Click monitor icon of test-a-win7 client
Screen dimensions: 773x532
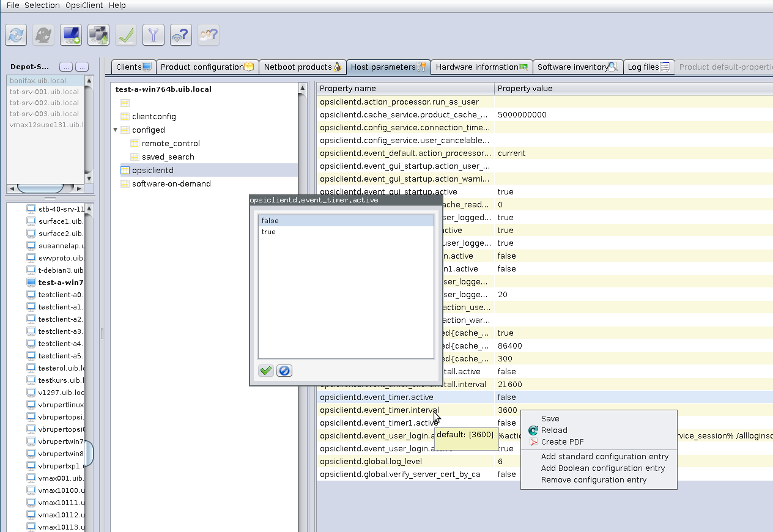[31, 283]
